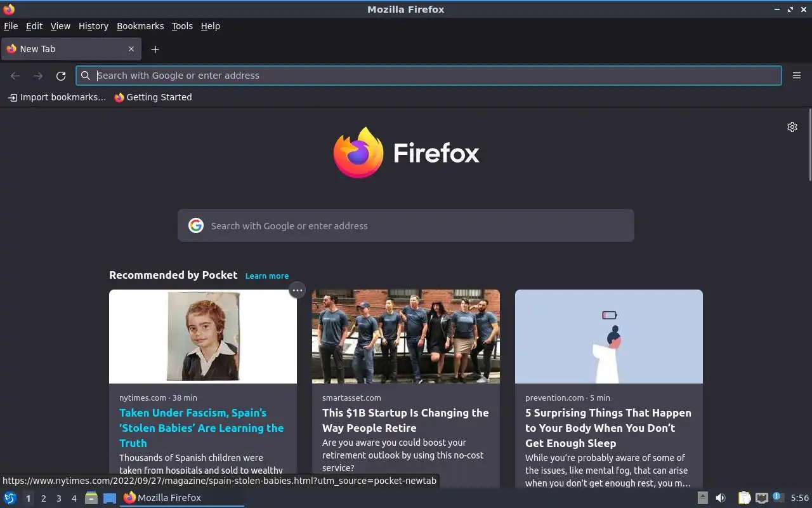Select the New Tab tab
Image resolution: width=812 pixels, height=508 pixels.
(70, 49)
